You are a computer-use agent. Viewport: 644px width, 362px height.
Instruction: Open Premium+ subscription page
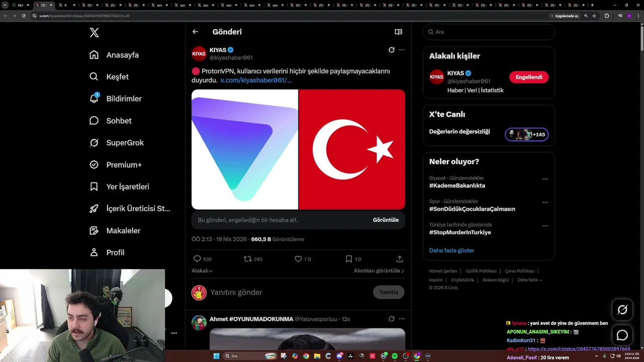point(116,164)
